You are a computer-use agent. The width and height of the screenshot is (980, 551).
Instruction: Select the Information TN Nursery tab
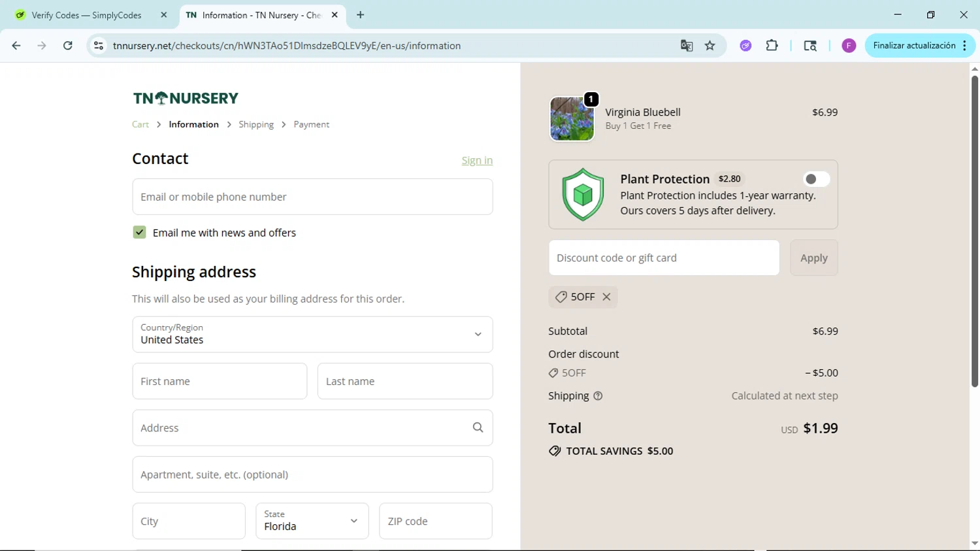pyautogui.click(x=261, y=15)
